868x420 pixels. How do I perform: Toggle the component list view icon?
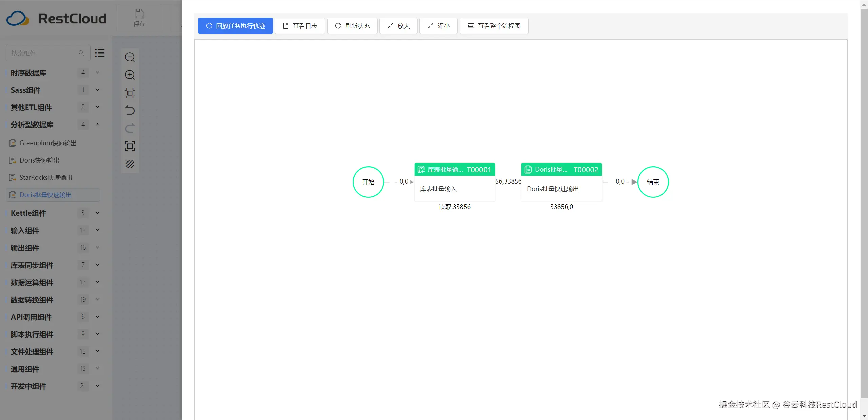100,53
